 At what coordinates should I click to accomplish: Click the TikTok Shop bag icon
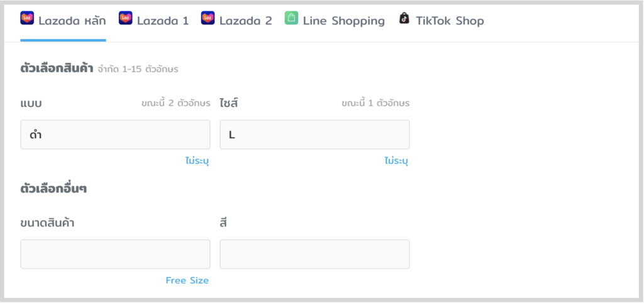tap(404, 18)
